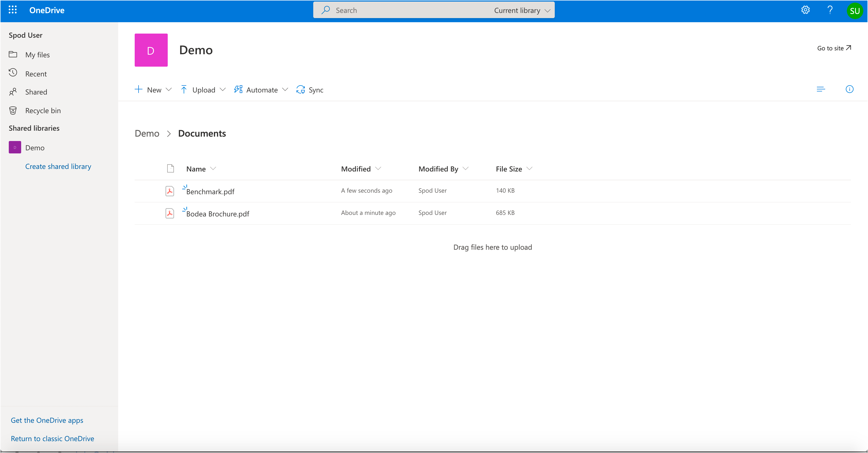Open the settings gear icon

pyautogui.click(x=805, y=10)
